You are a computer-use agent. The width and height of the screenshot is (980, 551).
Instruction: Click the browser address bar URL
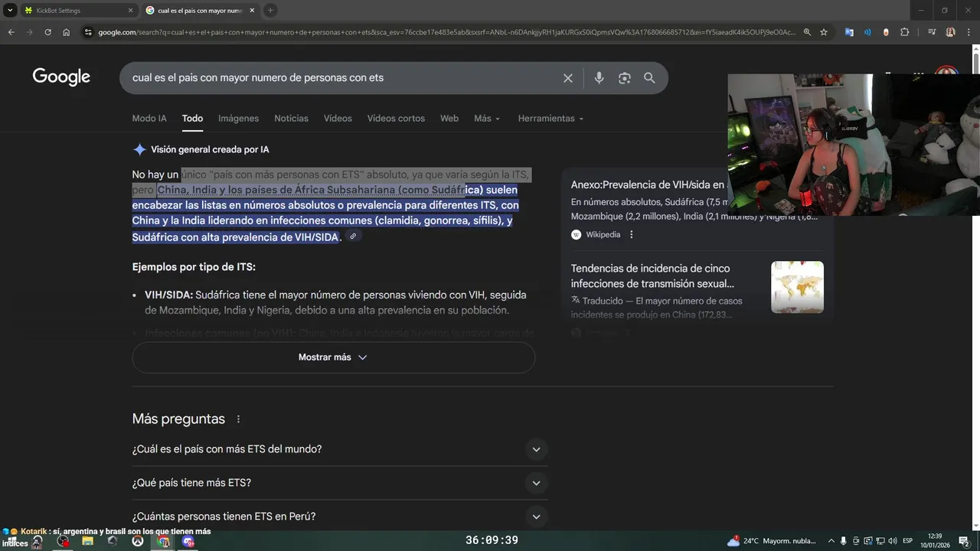pyautogui.click(x=446, y=32)
